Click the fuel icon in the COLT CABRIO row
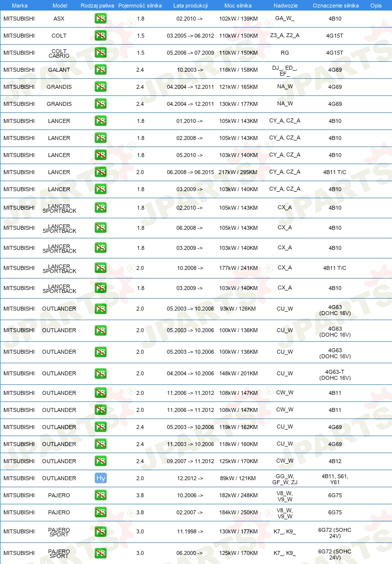The width and height of the screenshot is (392, 564). pos(101,53)
